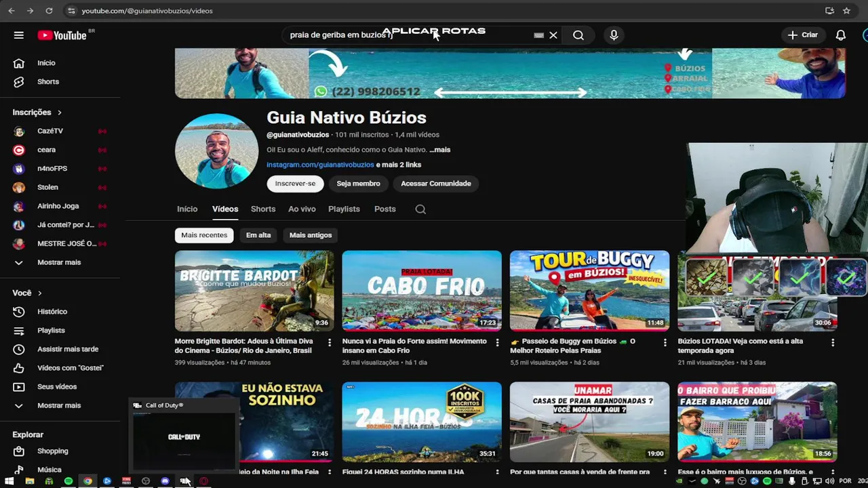Image resolution: width=868 pixels, height=488 pixels.
Task: Search within the channel using magnifier icon
Action: 420,209
